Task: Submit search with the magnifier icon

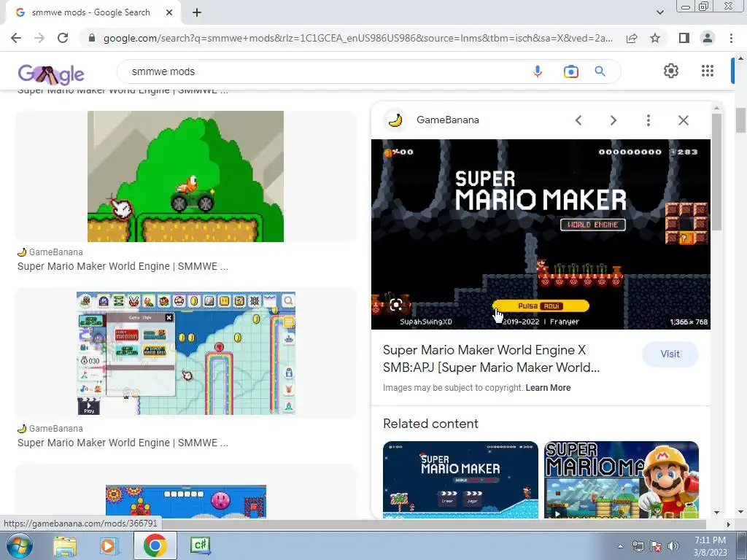Action: [600, 71]
